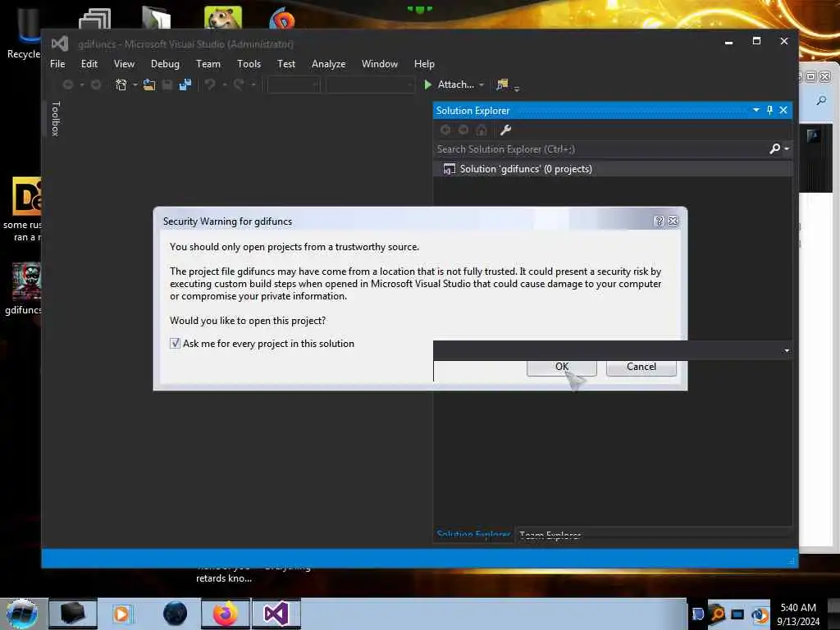
Task: Open the toolbar overflow options arrow
Action: point(517,89)
